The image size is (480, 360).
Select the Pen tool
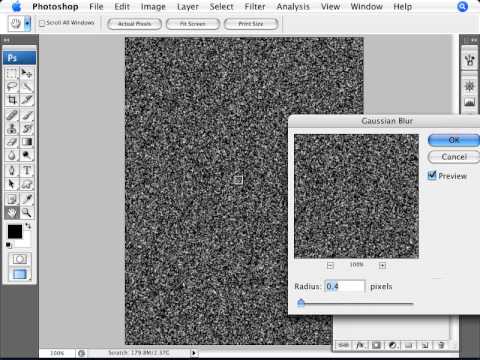tap(12, 170)
